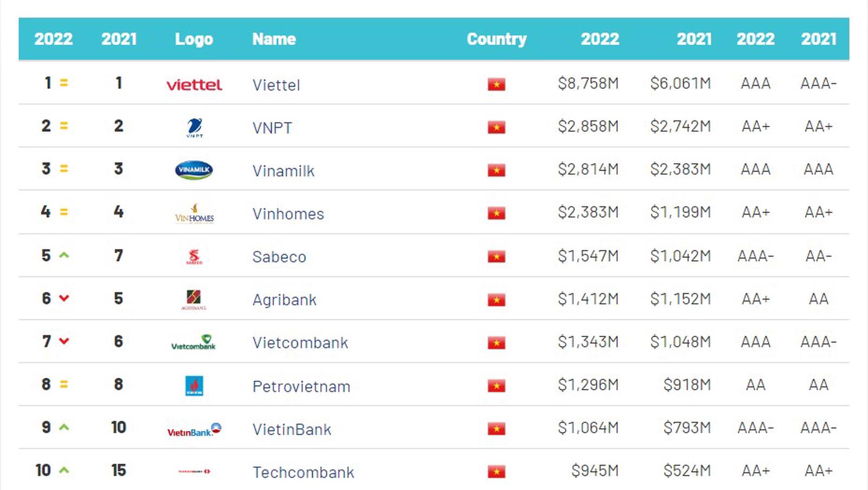Click the Techcombank logo
Viewport: 868px width, 490px height.
click(194, 472)
